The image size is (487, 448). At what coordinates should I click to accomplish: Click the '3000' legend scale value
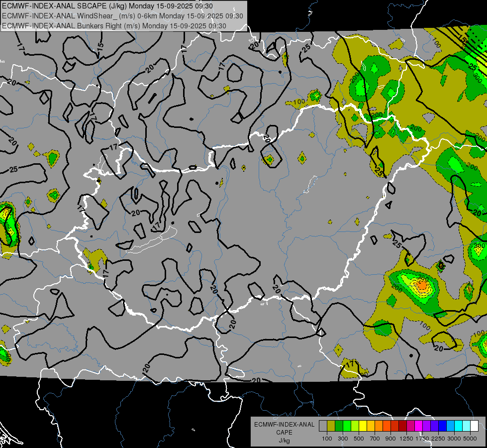(x=454, y=439)
